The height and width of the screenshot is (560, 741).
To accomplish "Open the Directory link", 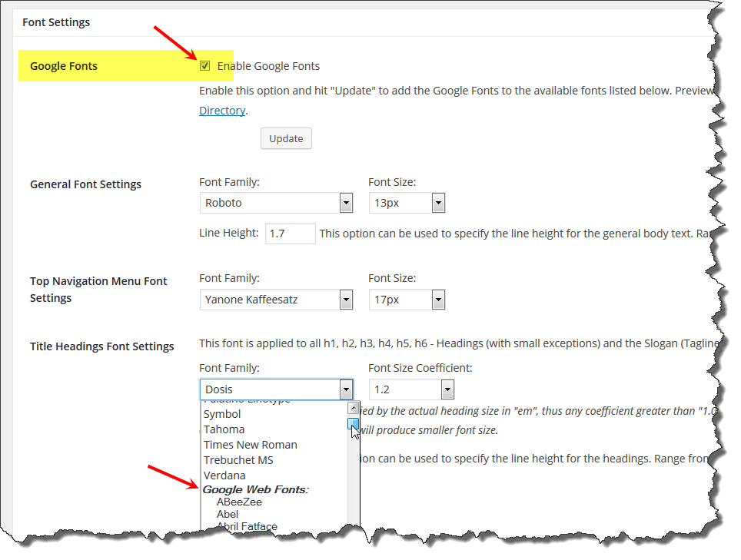I will click(x=222, y=111).
